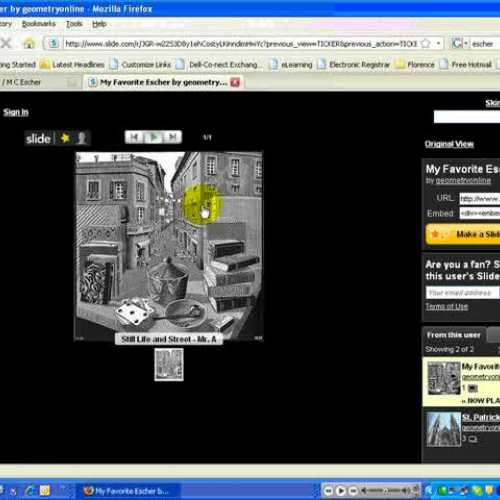This screenshot has height=500, width=500.
Task: Click the Embed code field
Action: point(480,213)
